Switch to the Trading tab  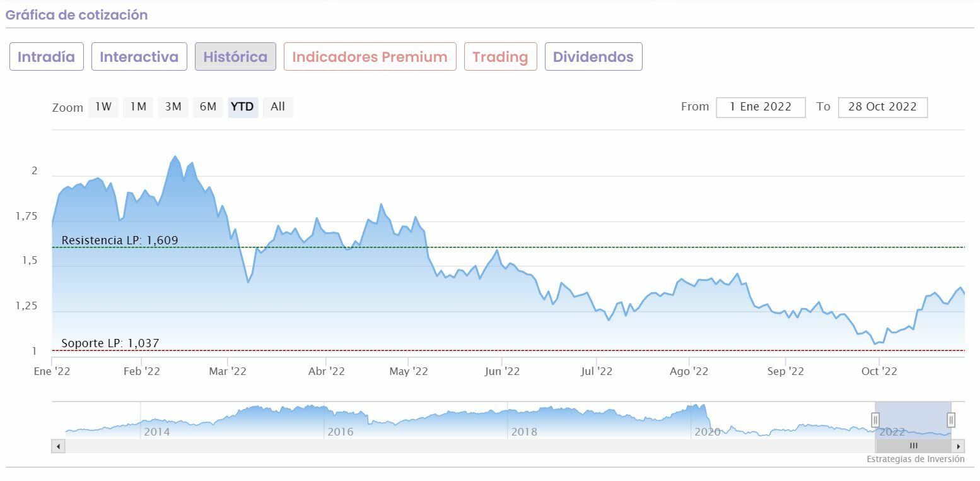click(x=500, y=57)
